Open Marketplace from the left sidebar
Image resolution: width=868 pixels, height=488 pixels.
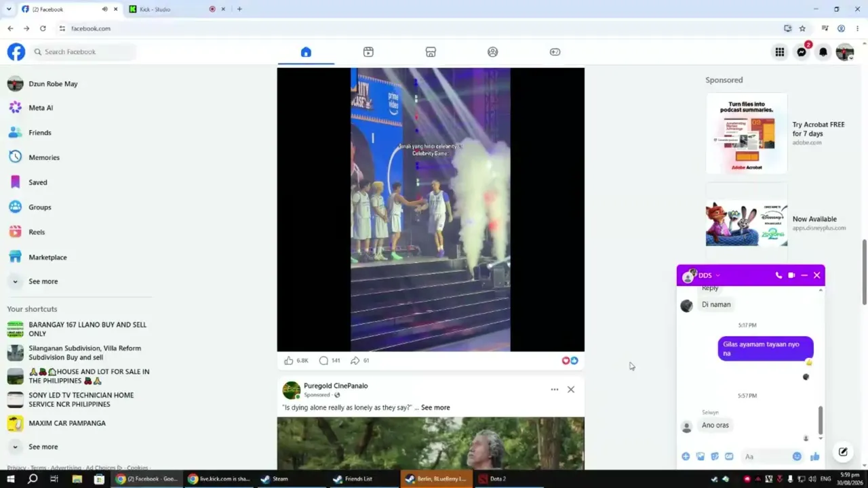coord(79,258)
